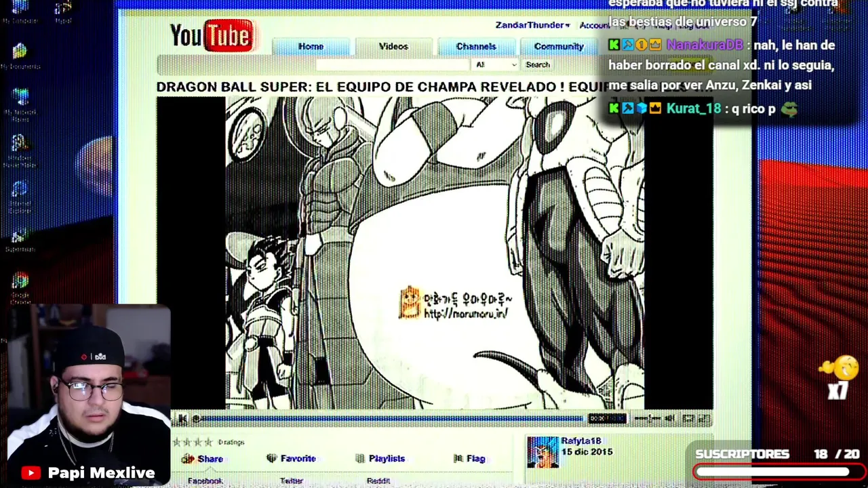This screenshot has width=868, height=488.
Task: Launch Windows Movie Maker from the desktop
Action: coord(20,150)
